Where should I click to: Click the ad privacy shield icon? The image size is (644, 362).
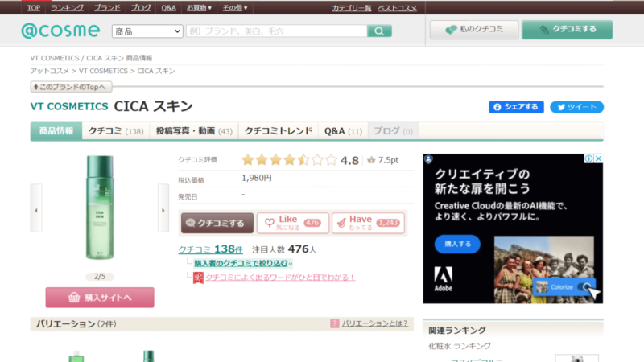pos(428,159)
